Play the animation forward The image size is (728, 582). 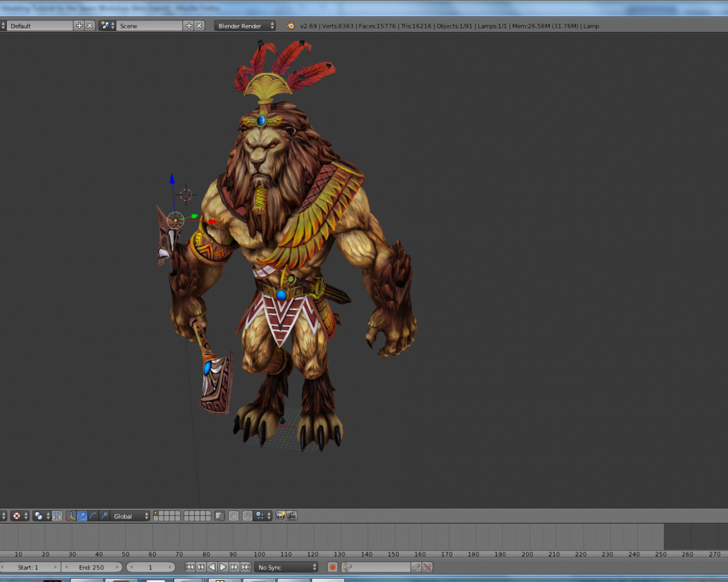click(x=223, y=567)
